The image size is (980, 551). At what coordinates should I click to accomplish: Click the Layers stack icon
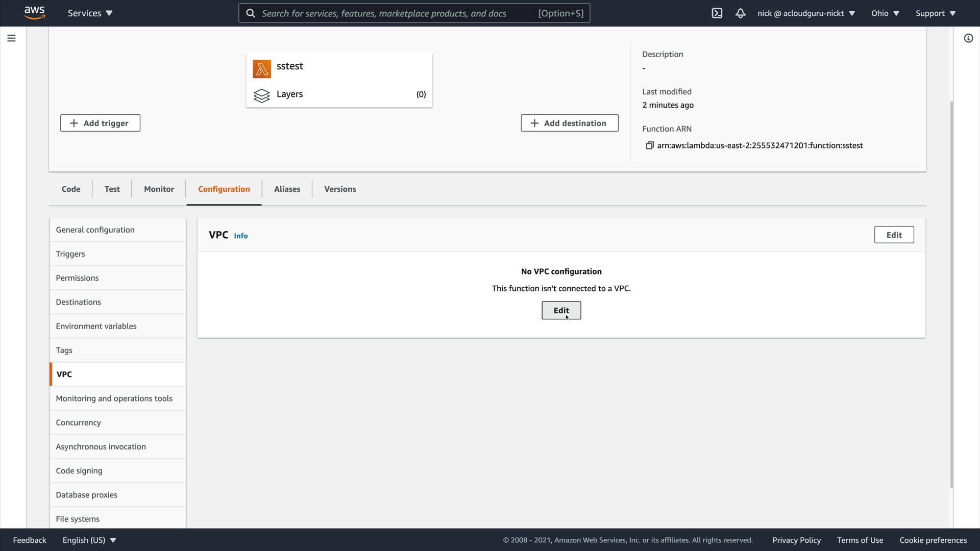(x=262, y=95)
